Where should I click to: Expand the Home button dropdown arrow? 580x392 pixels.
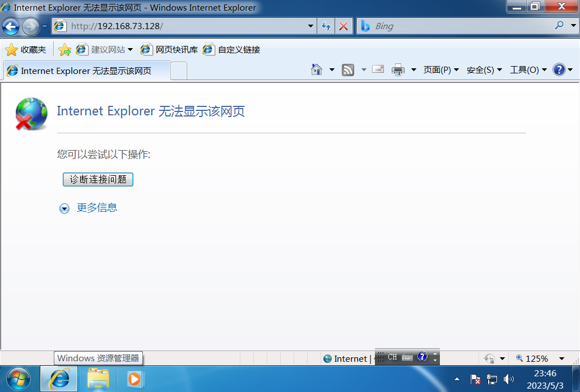(332, 69)
